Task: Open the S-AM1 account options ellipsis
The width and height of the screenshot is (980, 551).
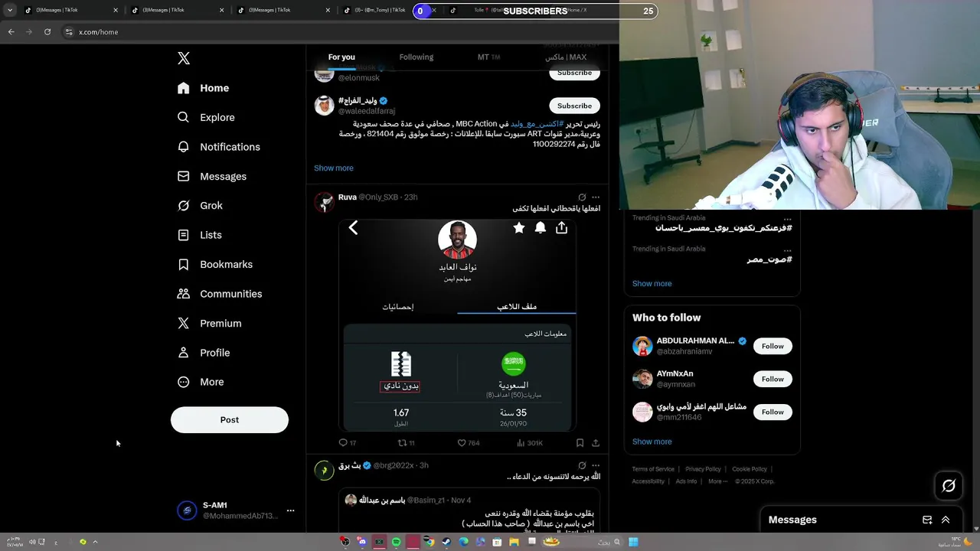Action: click(x=290, y=510)
